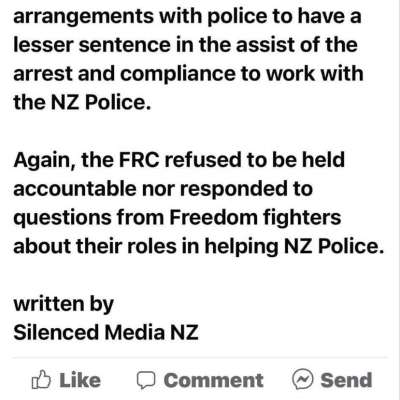Click the divider line above the Like button

tap(200, 357)
